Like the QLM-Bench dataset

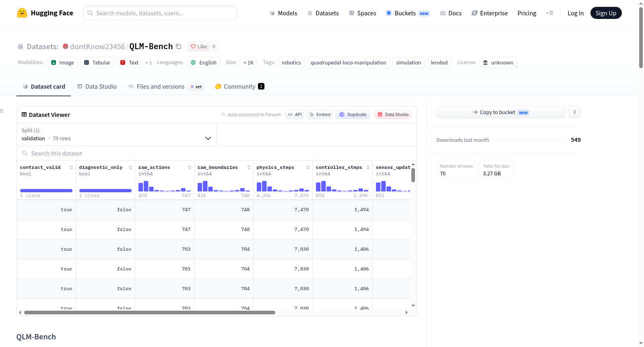(x=199, y=46)
